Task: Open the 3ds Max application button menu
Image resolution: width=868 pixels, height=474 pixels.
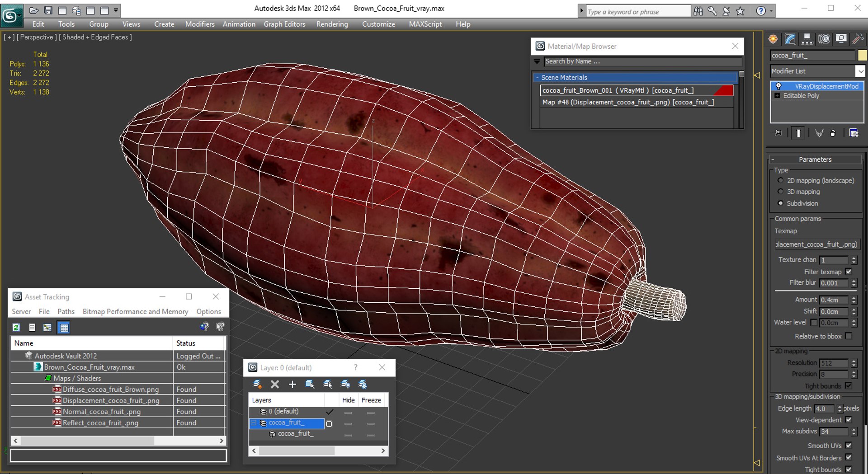Action: pos(11,16)
